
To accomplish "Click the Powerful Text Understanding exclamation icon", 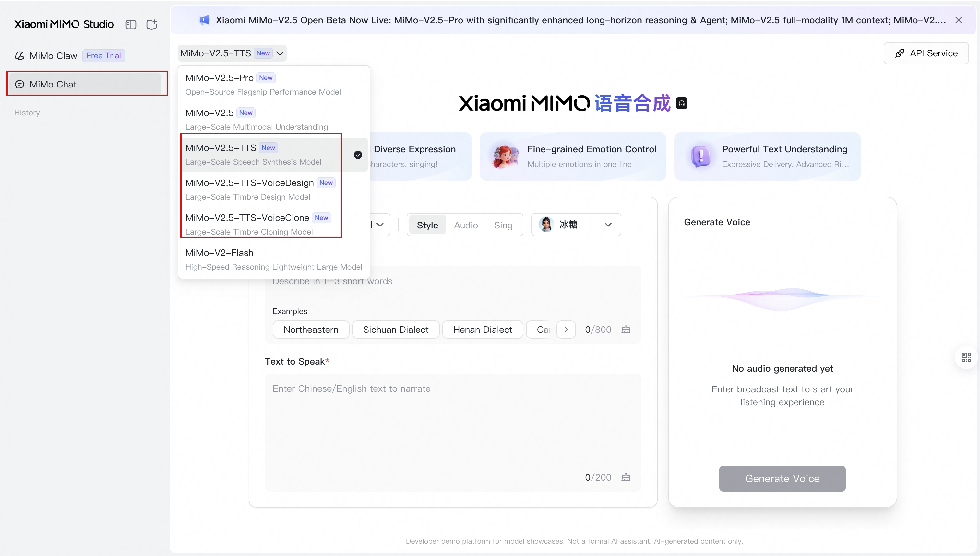I will [x=700, y=156].
